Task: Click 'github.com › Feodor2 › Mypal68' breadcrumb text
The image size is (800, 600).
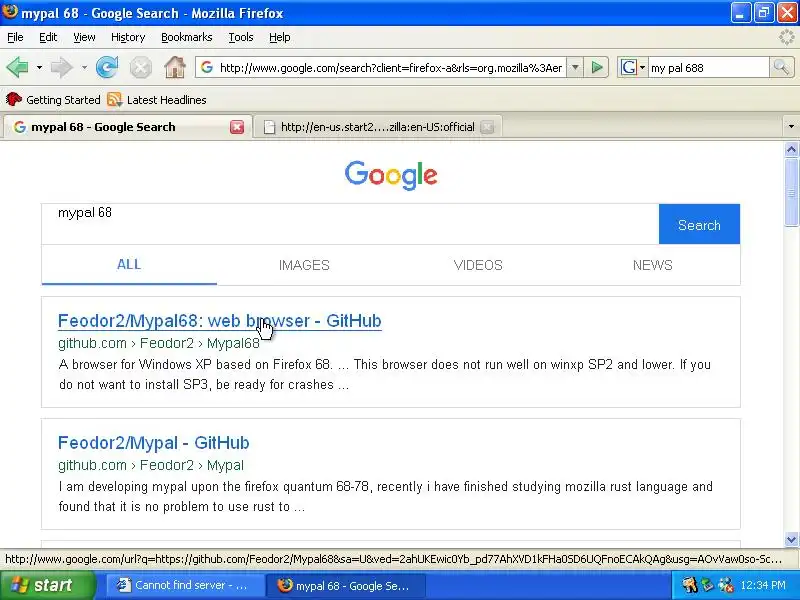Action: pos(159,343)
